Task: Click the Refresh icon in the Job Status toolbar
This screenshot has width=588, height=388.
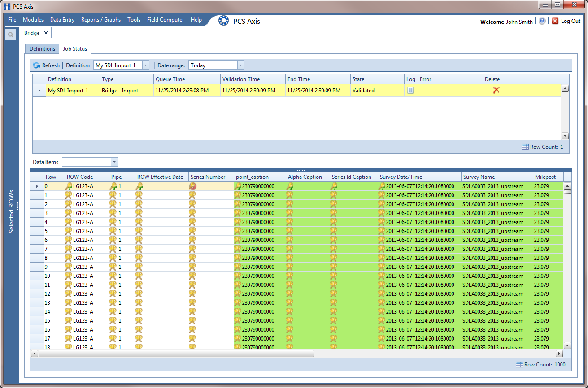Action: [36, 65]
